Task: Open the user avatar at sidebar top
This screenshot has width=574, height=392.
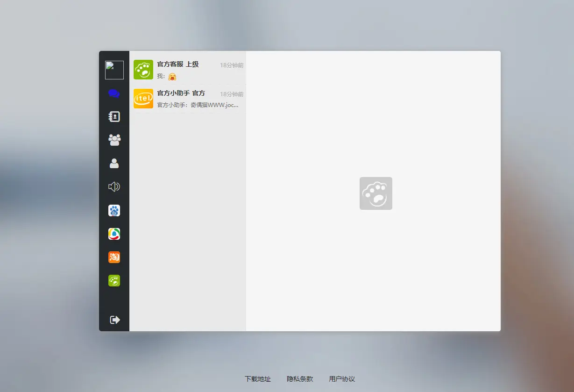Action: tap(114, 70)
